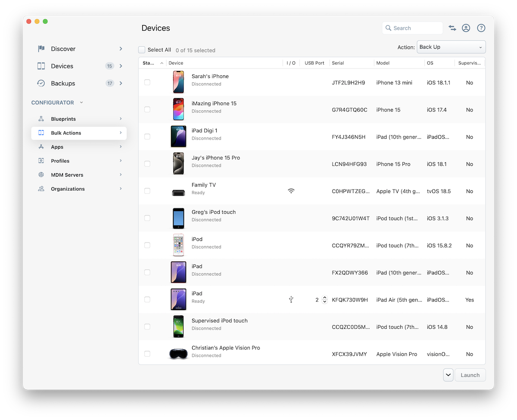The height and width of the screenshot is (420, 517).
Task: Open the transfers arrows icon in toolbar
Action: [452, 28]
